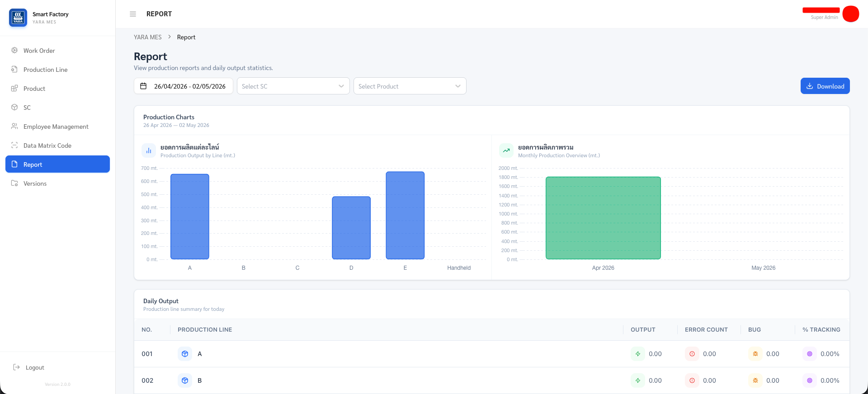Open the date range picker field
The height and width of the screenshot is (394, 868).
pyautogui.click(x=184, y=86)
